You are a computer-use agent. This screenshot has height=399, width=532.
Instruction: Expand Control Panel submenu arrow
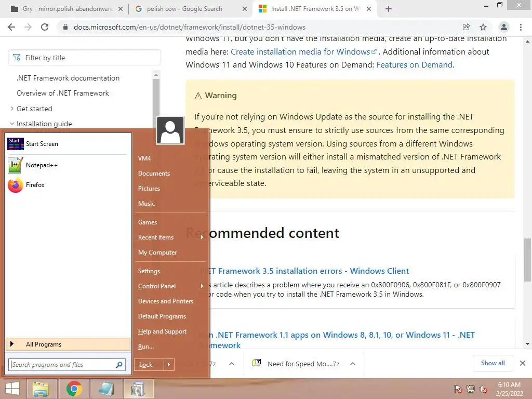coord(202,286)
